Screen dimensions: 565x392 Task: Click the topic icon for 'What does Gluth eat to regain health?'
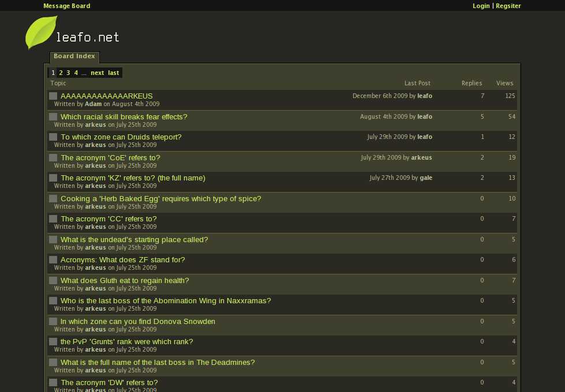tap(53, 280)
